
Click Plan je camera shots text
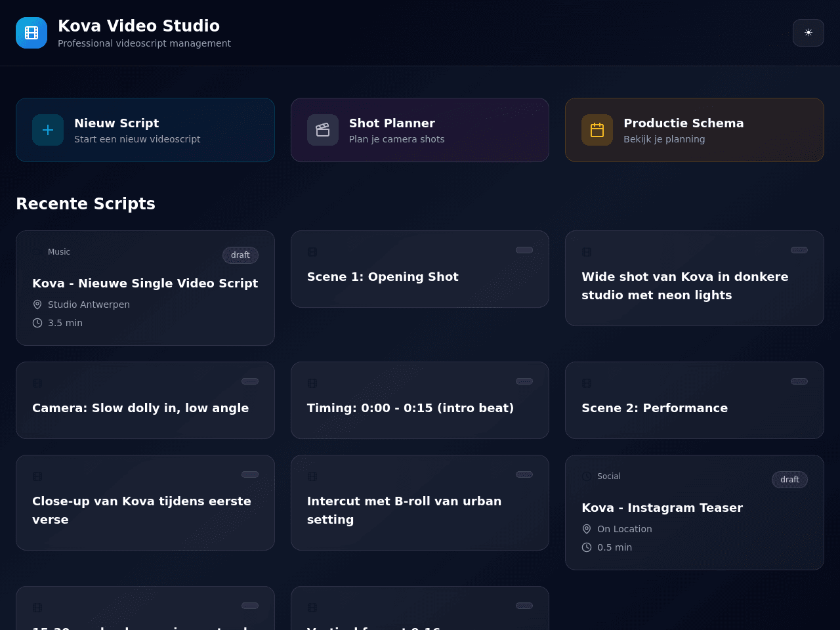click(x=396, y=139)
